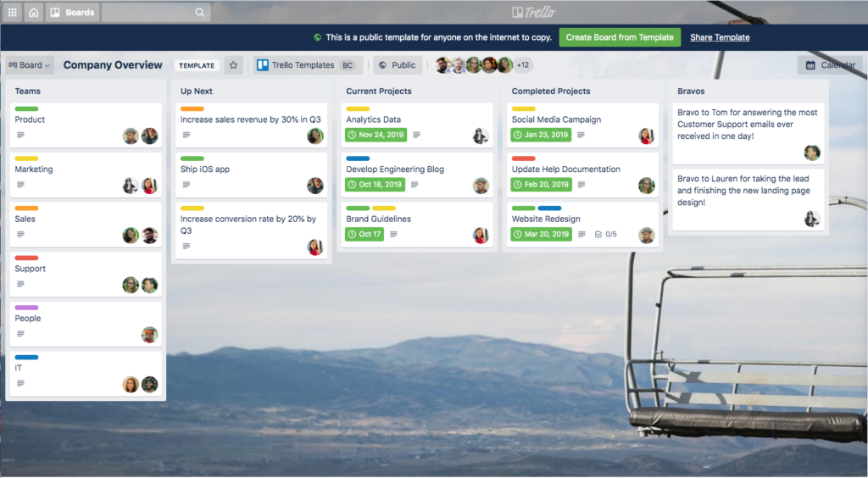Click the Trello logo in header
868x478 pixels.
coord(534,12)
